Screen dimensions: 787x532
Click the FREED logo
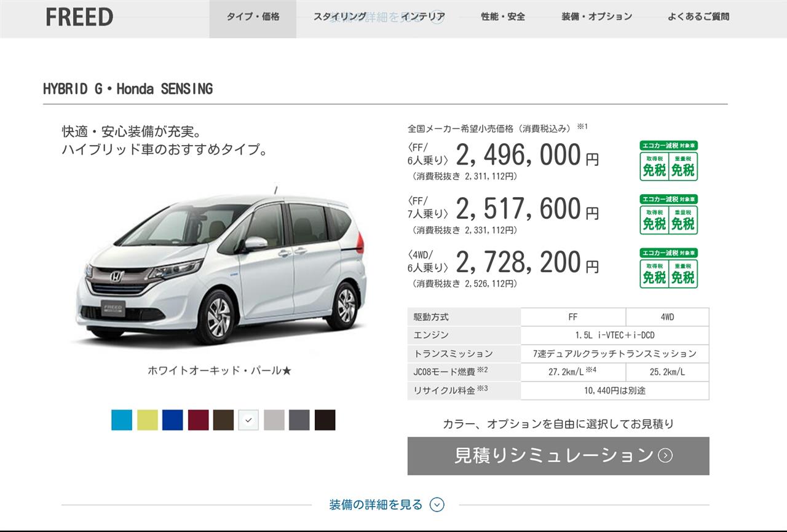pyautogui.click(x=79, y=17)
